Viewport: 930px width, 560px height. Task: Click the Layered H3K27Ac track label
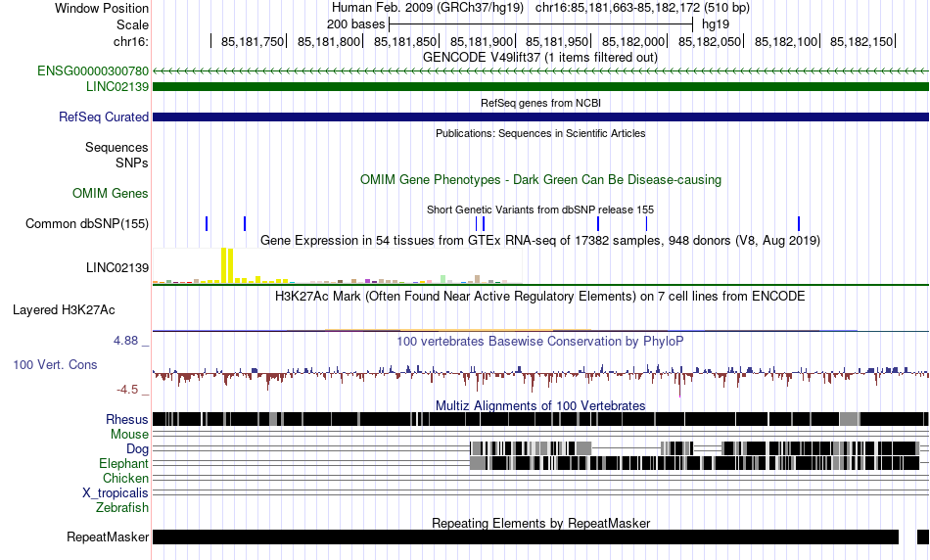pos(64,309)
